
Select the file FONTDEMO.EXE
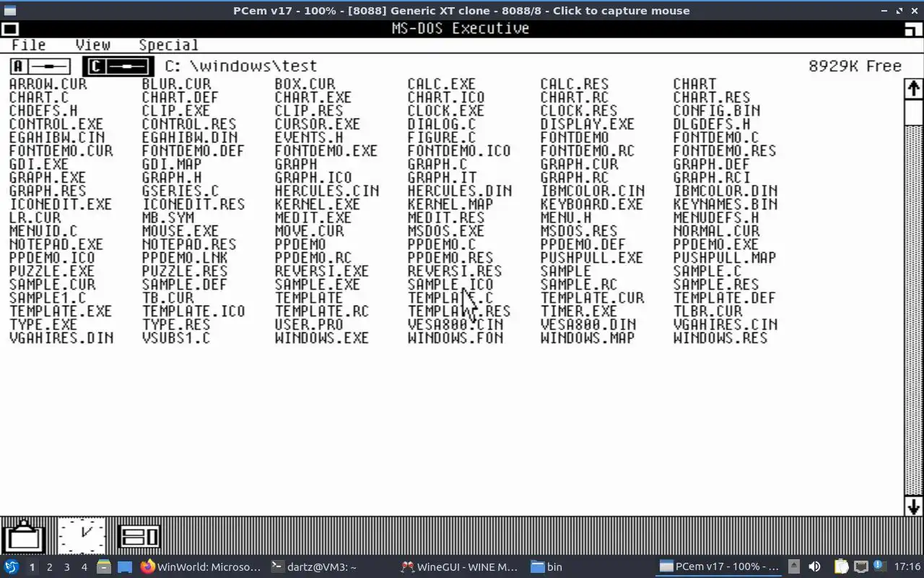(326, 151)
